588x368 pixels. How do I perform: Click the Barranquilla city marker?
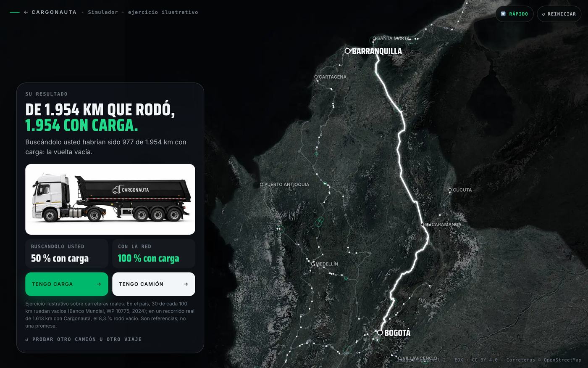coord(347,51)
